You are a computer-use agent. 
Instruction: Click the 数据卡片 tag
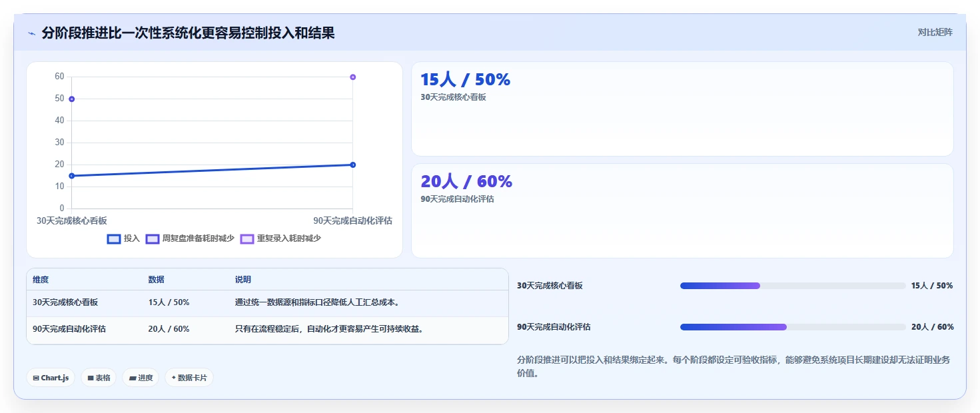pyautogui.click(x=189, y=378)
